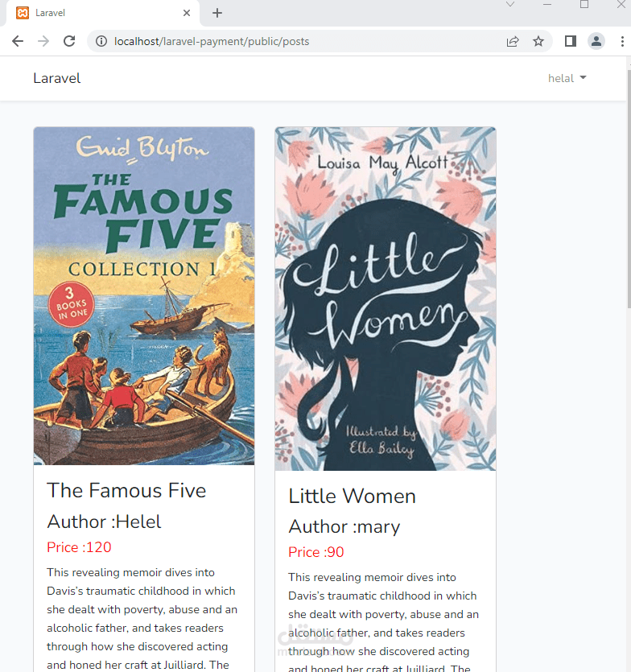
Task: Click the forward navigation arrow
Action: point(43,40)
